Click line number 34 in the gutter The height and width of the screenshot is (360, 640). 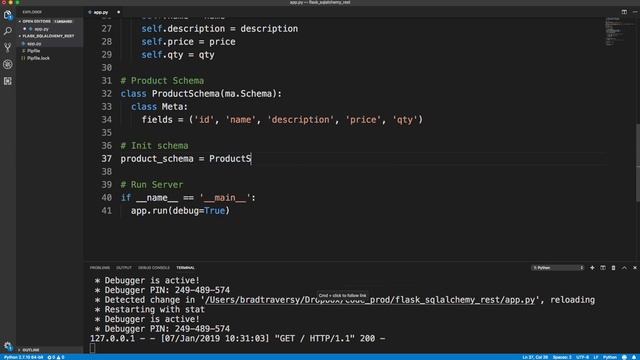pos(107,120)
